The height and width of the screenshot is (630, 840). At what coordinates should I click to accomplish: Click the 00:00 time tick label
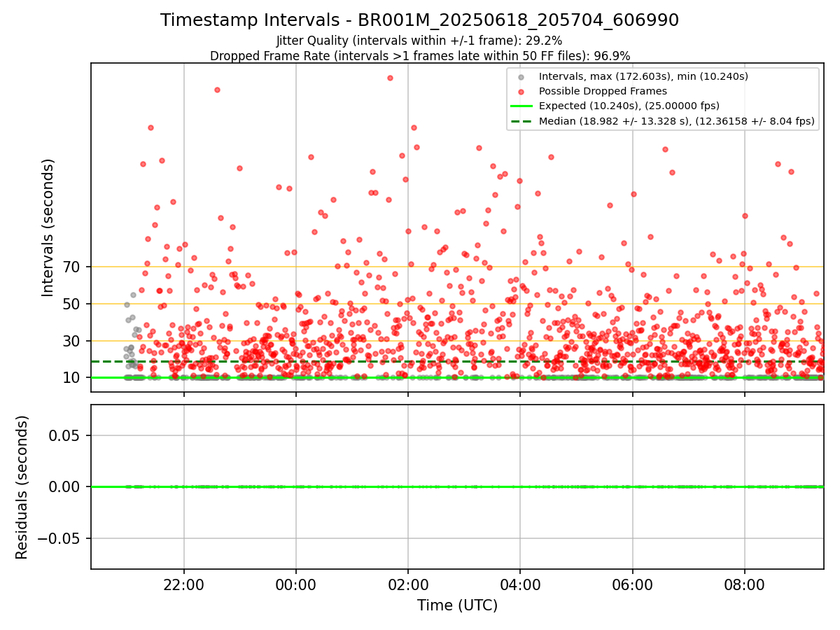coord(296,584)
